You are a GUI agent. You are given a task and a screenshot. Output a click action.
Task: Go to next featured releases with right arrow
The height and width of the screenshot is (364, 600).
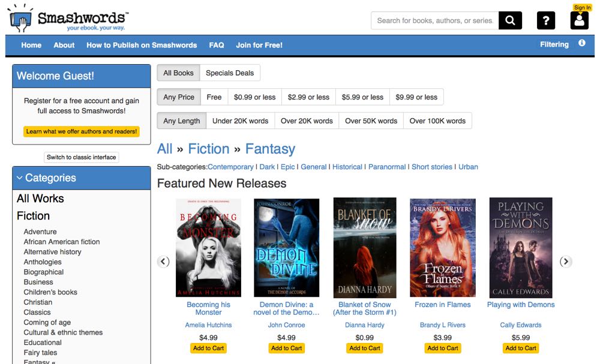[566, 261]
